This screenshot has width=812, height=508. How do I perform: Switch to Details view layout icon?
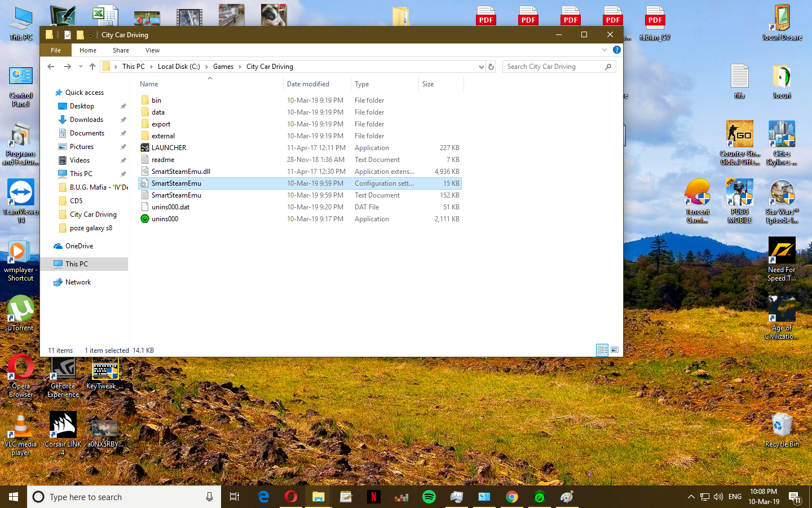tap(602, 350)
